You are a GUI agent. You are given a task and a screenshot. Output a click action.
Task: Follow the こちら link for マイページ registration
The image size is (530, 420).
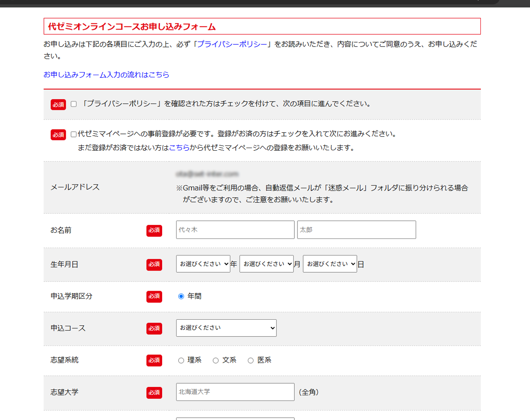click(x=179, y=148)
